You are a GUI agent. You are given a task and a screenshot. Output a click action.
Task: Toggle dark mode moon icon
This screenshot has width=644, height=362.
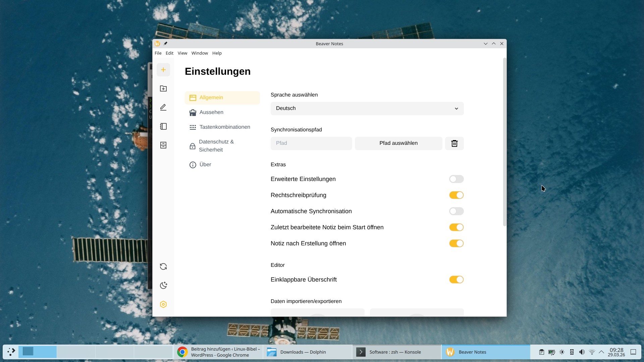pos(163,285)
